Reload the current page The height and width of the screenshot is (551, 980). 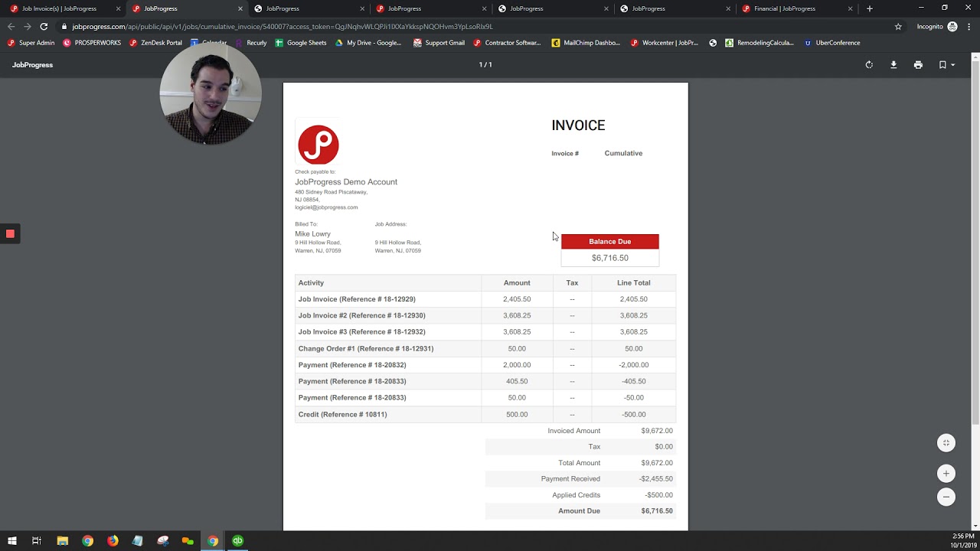click(x=44, y=26)
